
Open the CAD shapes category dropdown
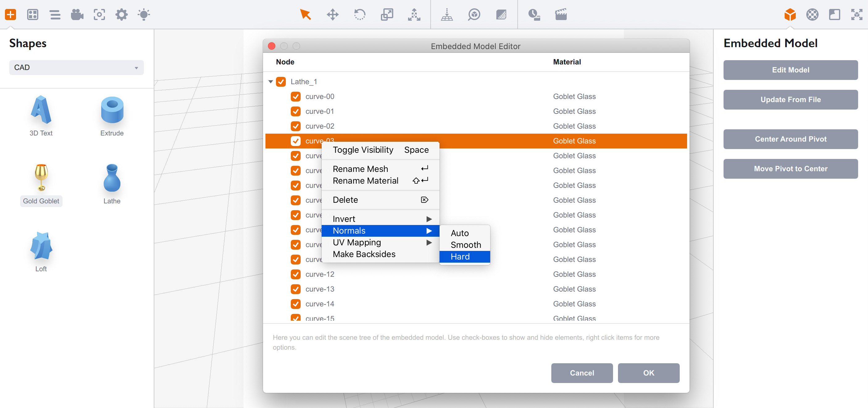[77, 67]
